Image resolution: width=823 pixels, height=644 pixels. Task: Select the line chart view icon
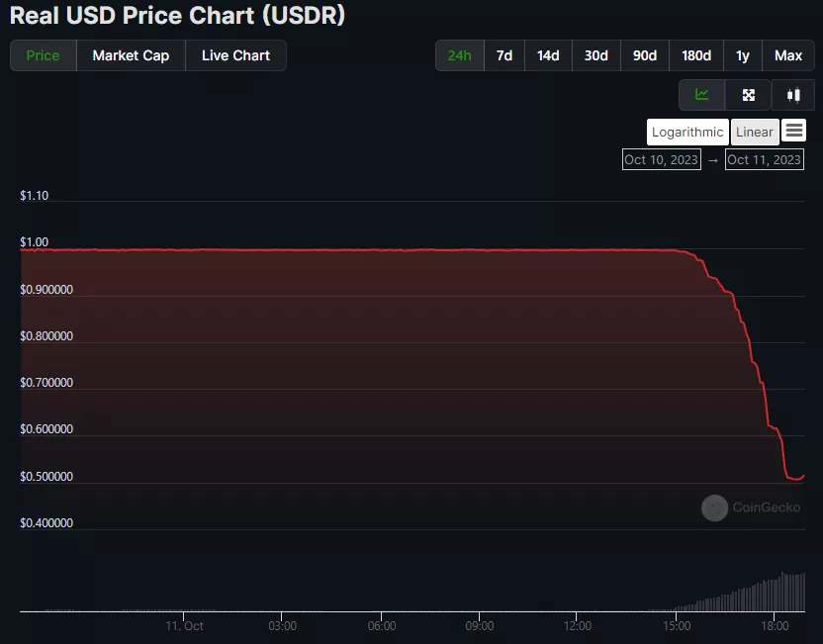pyautogui.click(x=701, y=95)
